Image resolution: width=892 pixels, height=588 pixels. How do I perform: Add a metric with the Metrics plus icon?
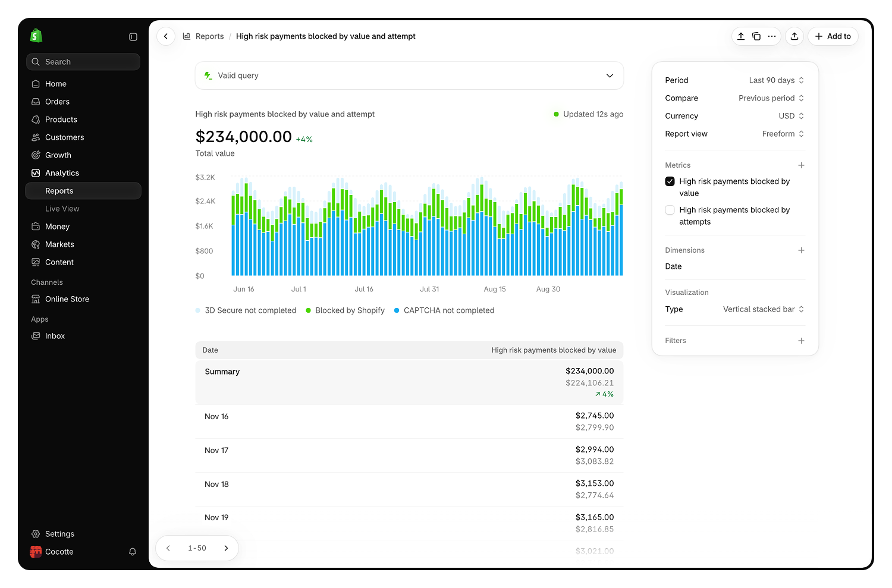(x=801, y=165)
